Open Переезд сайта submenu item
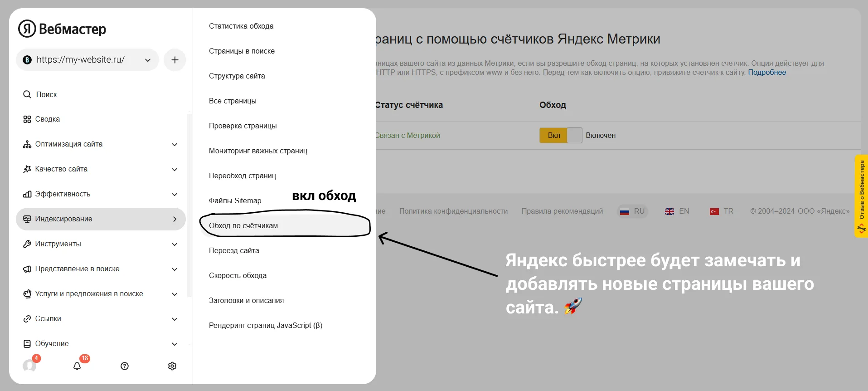Viewport: 868px width, 391px height. click(234, 251)
